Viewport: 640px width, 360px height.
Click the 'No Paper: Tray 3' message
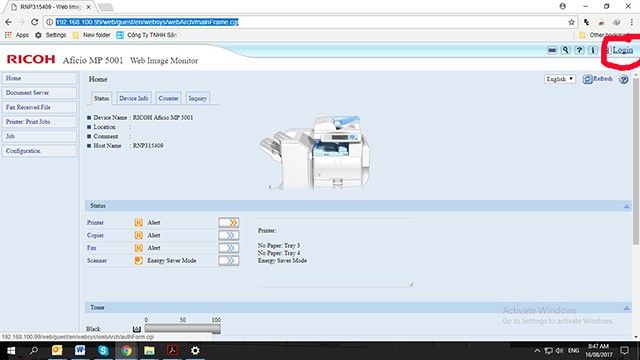(x=279, y=245)
